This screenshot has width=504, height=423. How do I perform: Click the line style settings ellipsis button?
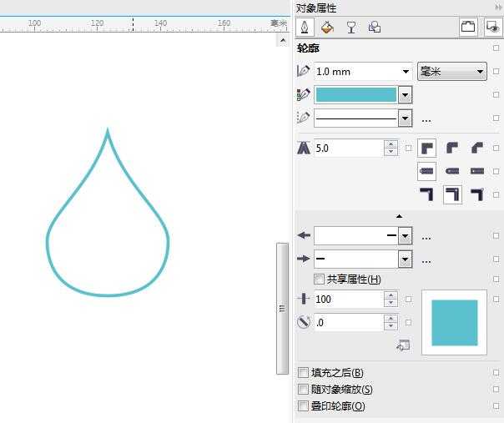tap(426, 118)
